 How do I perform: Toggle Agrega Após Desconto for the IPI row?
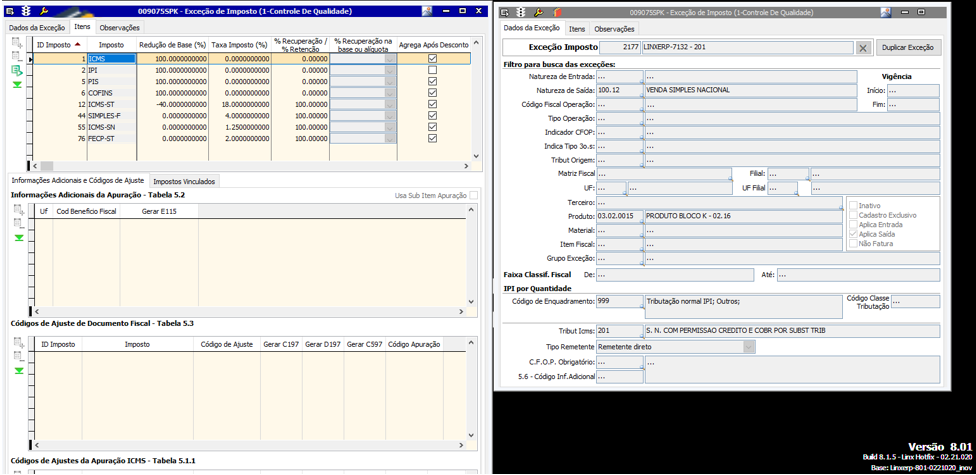432,70
